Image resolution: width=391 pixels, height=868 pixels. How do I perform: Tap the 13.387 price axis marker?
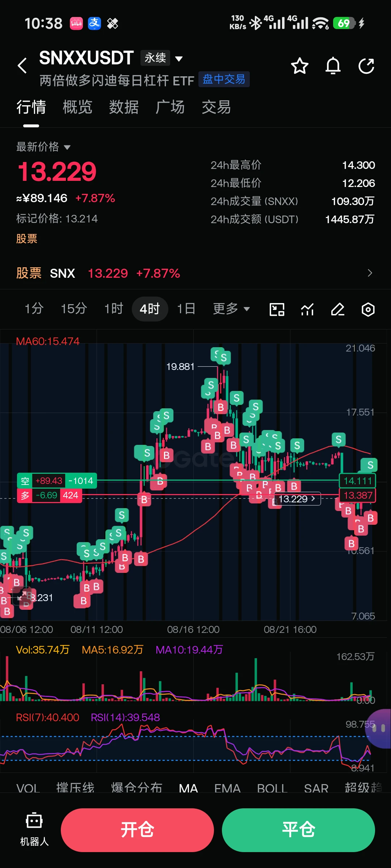[357, 495]
